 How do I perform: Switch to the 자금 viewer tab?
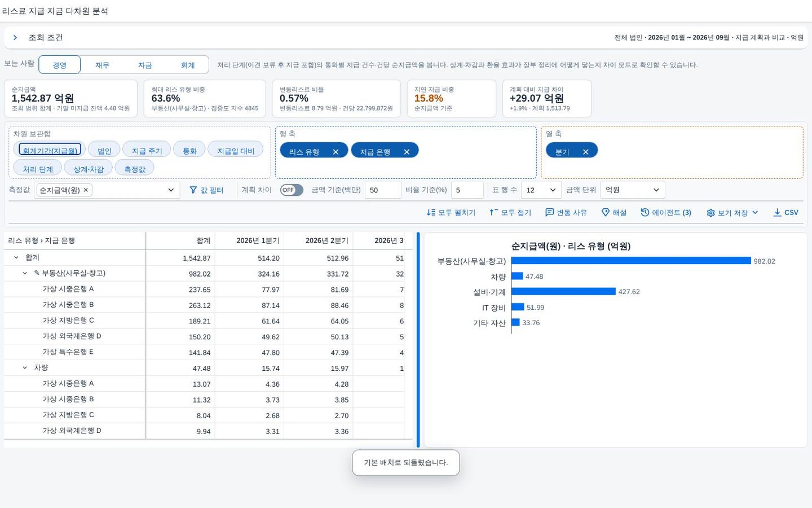(145, 65)
